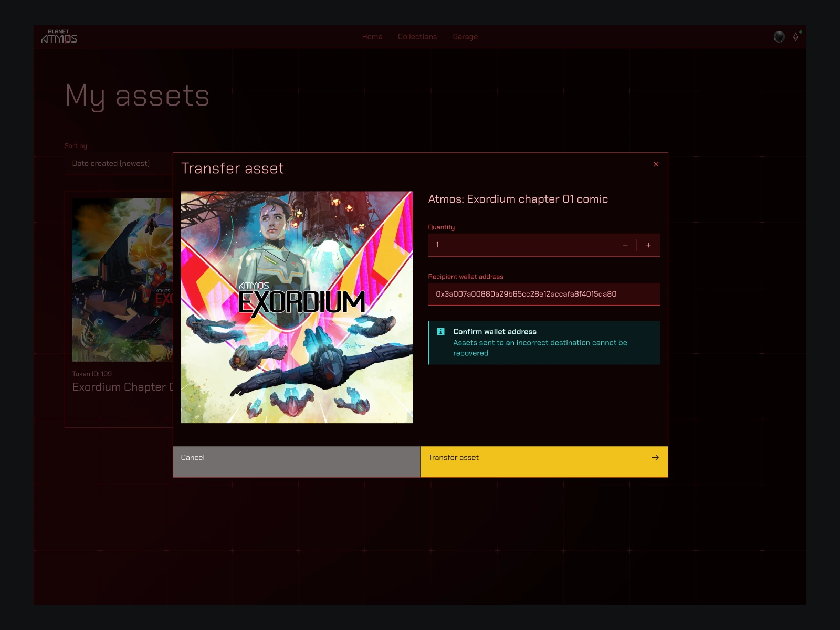Click the arrow on Transfer asset button
The image size is (840, 630).
pyautogui.click(x=655, y=458)
